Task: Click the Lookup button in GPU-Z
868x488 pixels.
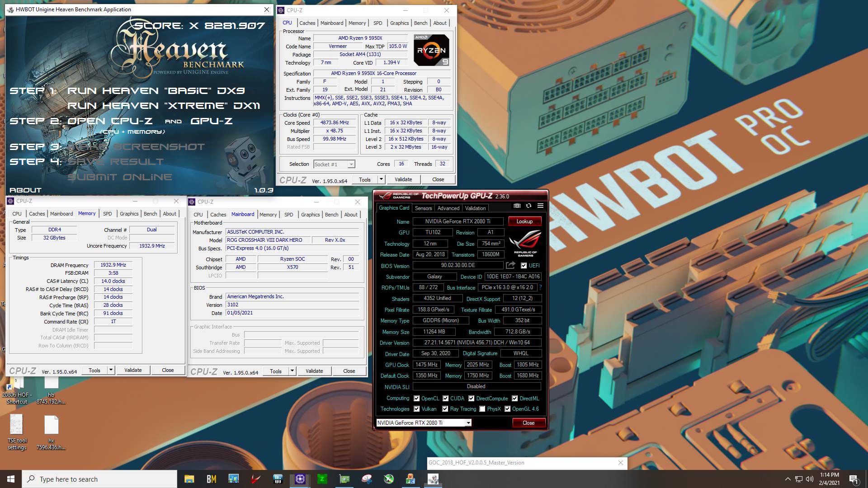Action: tap(524, 221)
